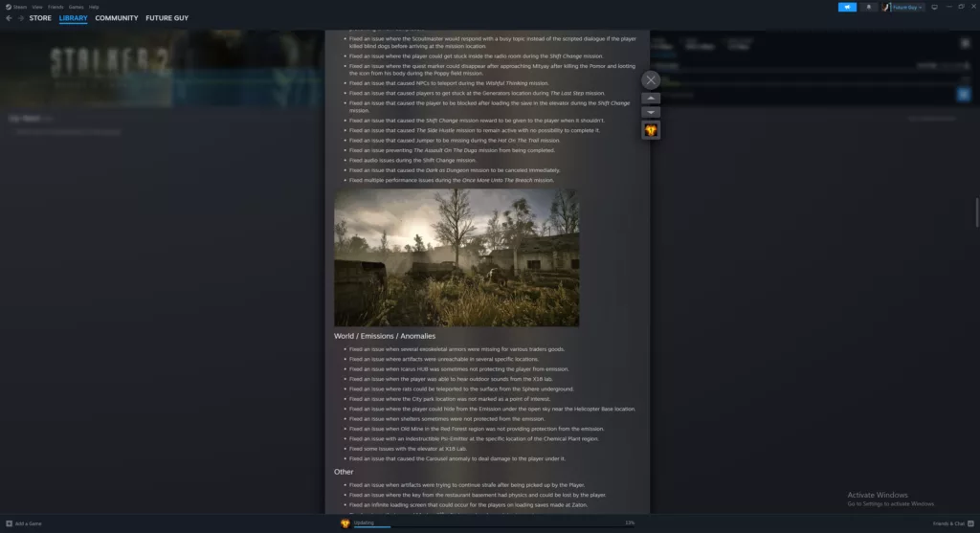Click the 13% download percentage

click(630, 522)
